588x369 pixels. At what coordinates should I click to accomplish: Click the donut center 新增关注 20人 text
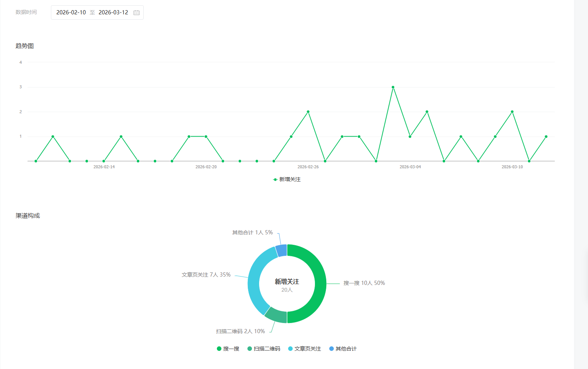click(287, 285)
